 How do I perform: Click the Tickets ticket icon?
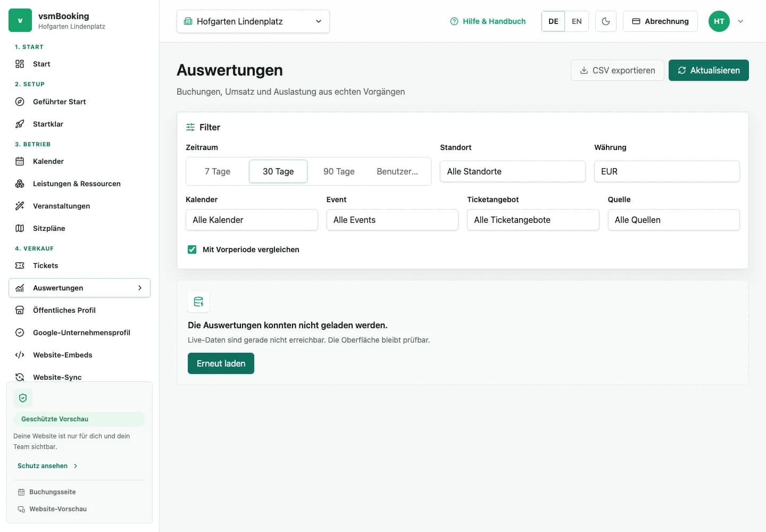[20, 265]
